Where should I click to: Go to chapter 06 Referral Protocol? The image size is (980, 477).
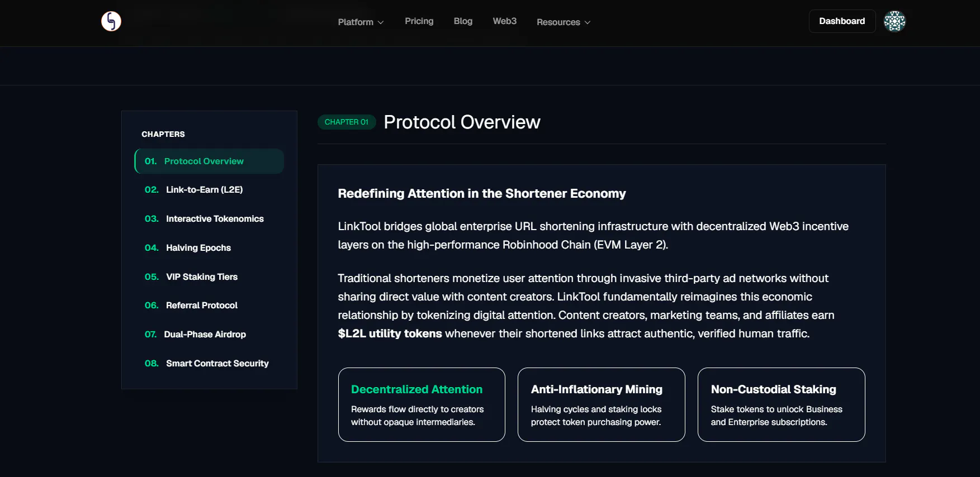209,306
